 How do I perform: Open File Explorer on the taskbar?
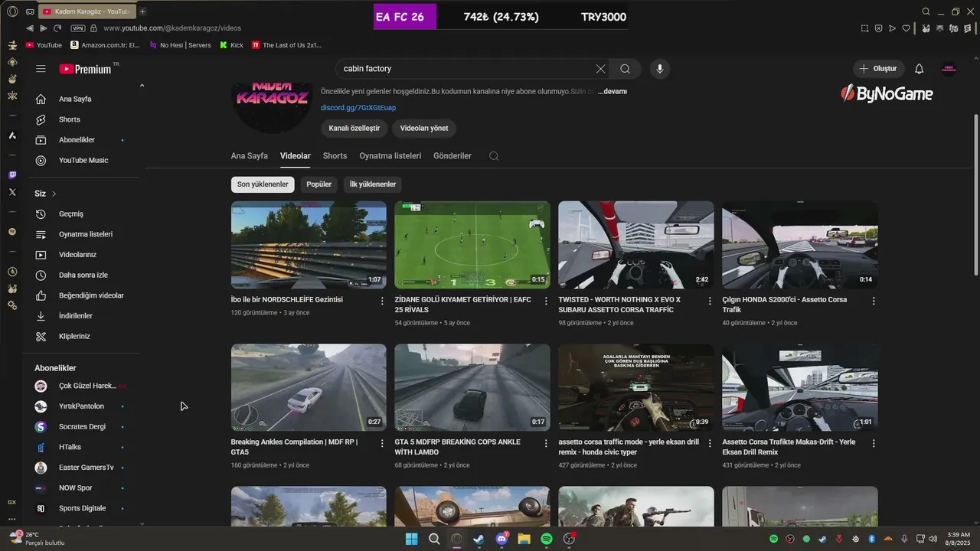tap(524, 539)
